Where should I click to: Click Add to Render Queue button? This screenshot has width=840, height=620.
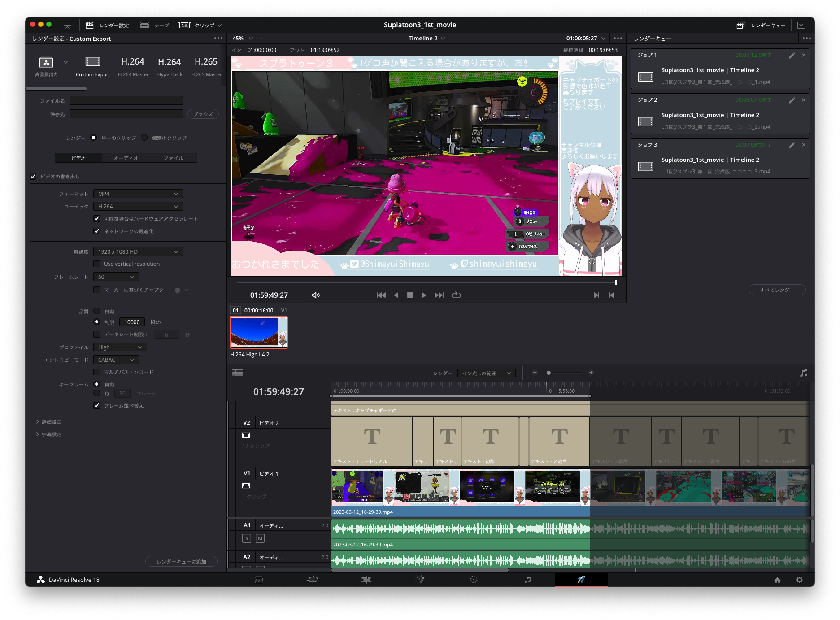(181, 561)
